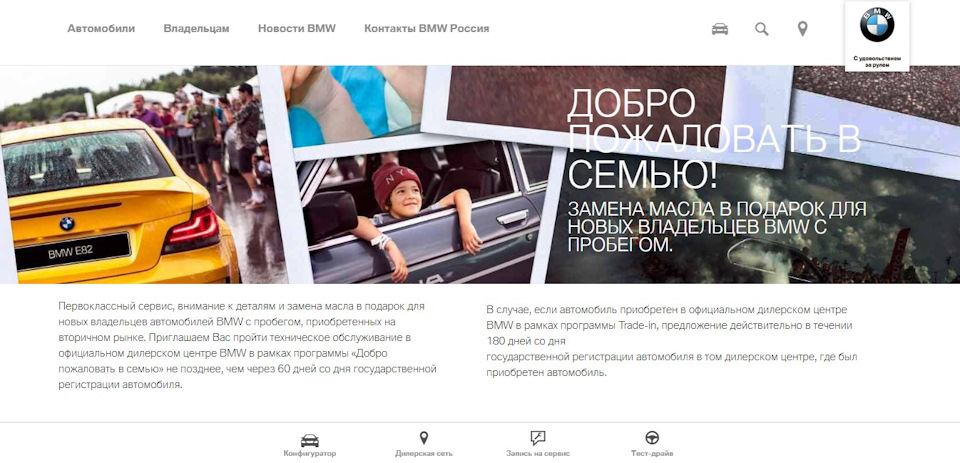Click the Дилерская сеть pin icon
Screen dimensions: 960x463
tap(423, 438)
